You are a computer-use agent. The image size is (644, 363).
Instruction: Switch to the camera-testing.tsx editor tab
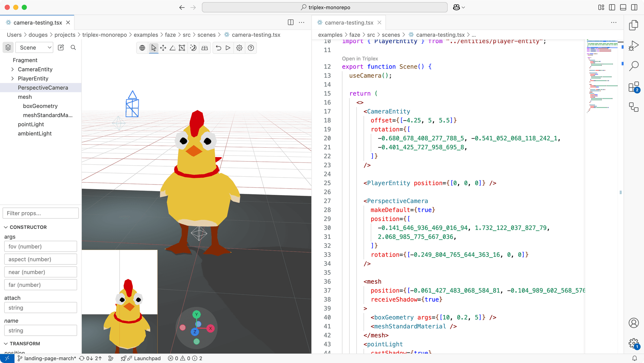(349, 22)
